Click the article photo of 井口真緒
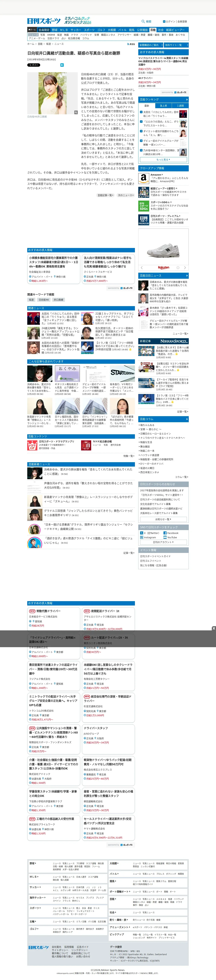Viewport: 216px width, 980px height. pos(53,94)
